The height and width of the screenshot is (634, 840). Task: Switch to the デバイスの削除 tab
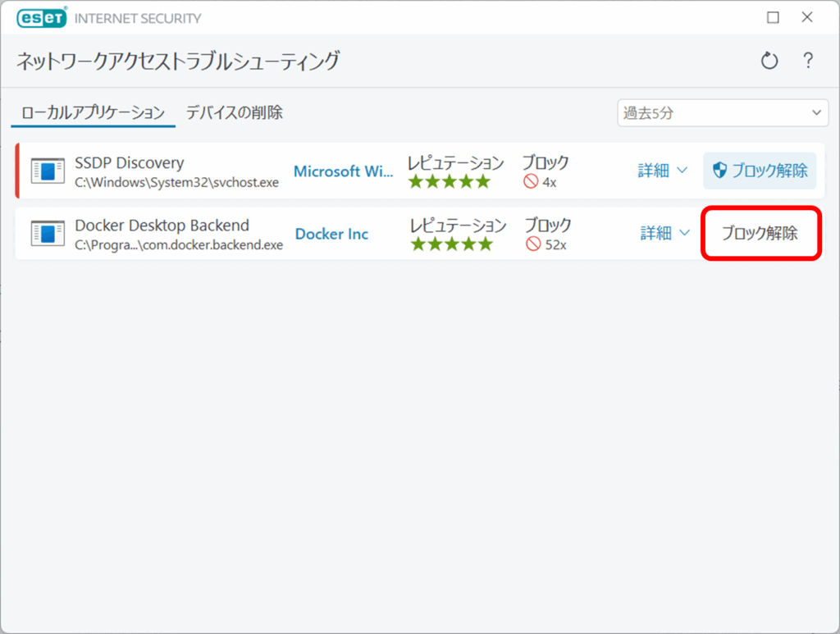pos(234,112)
